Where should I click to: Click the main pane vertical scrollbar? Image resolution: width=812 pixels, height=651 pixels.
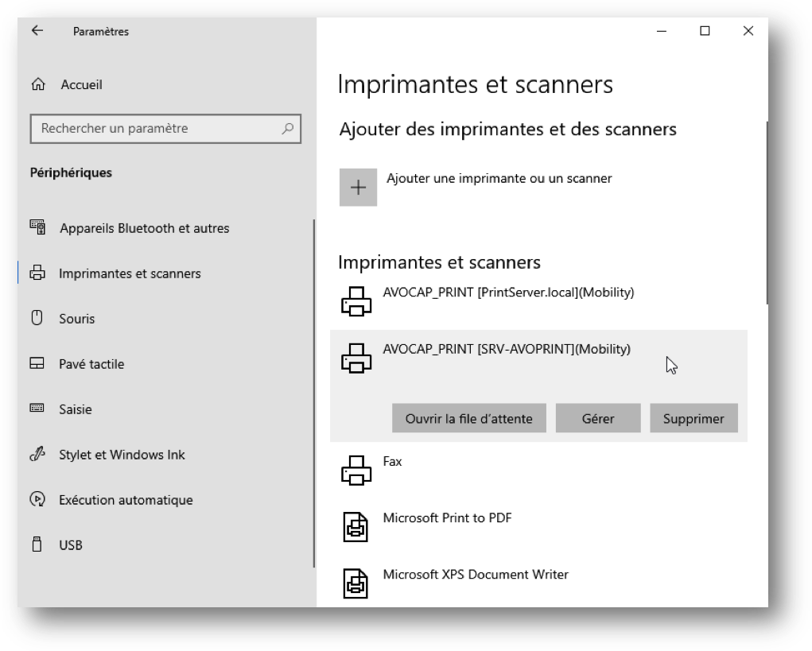[766, 212]
